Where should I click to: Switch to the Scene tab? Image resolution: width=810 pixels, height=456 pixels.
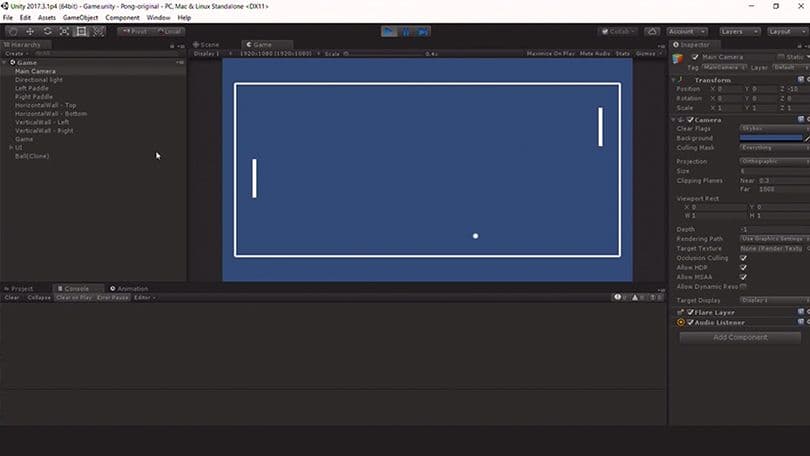click(x=209, y=45)
